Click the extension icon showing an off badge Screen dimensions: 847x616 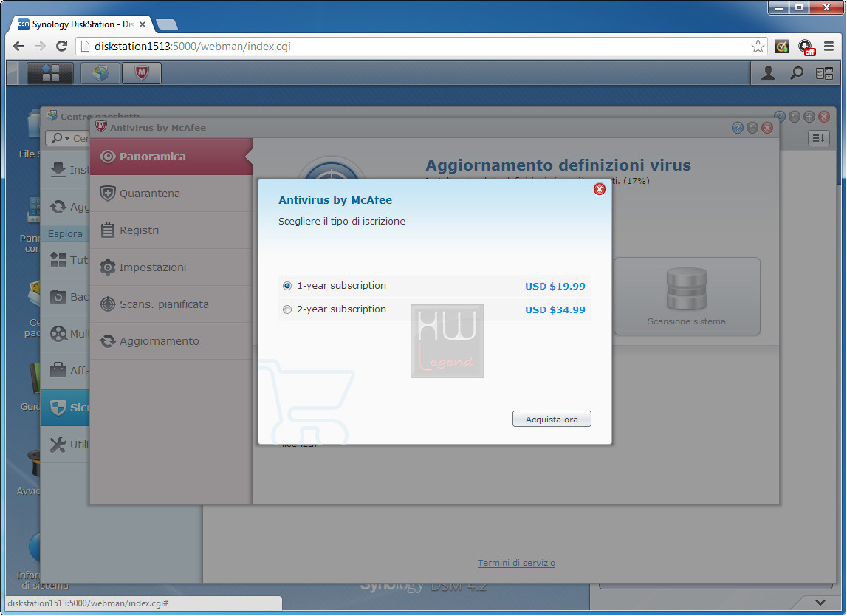(x=806, y=47)
